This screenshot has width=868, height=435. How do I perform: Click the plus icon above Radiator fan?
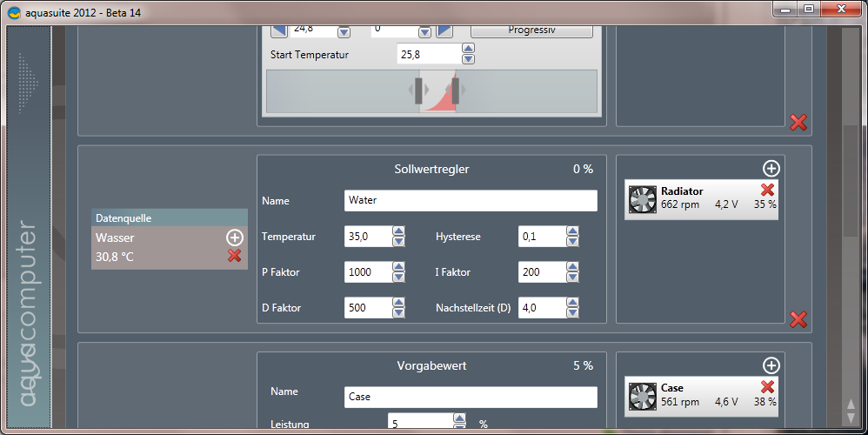[x=771, y=169]
